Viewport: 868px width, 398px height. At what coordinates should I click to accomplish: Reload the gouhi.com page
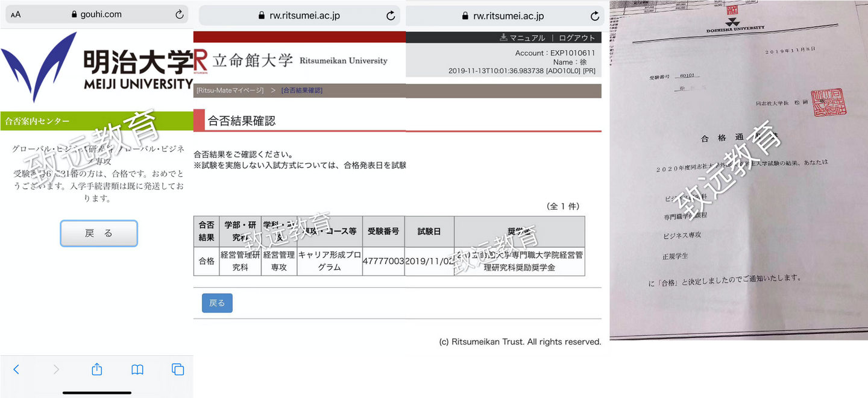click(x=179, y=14)
